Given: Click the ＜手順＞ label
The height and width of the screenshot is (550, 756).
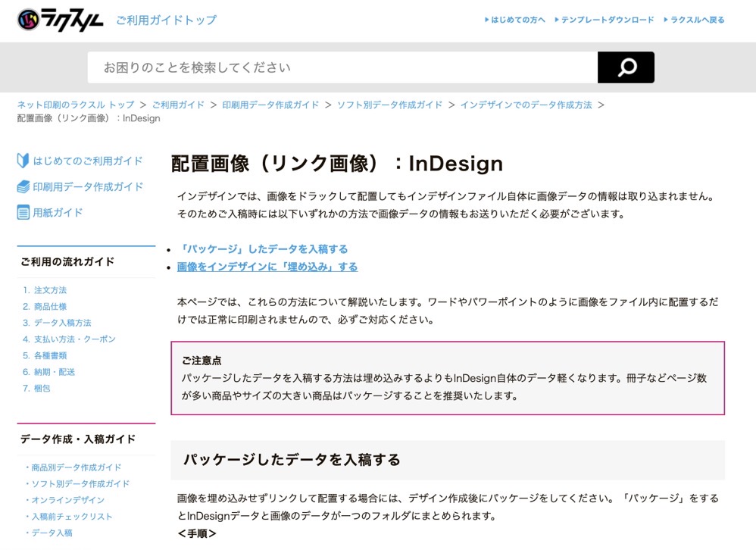Looking at the screenshot, I should click(x=197, y=533).
